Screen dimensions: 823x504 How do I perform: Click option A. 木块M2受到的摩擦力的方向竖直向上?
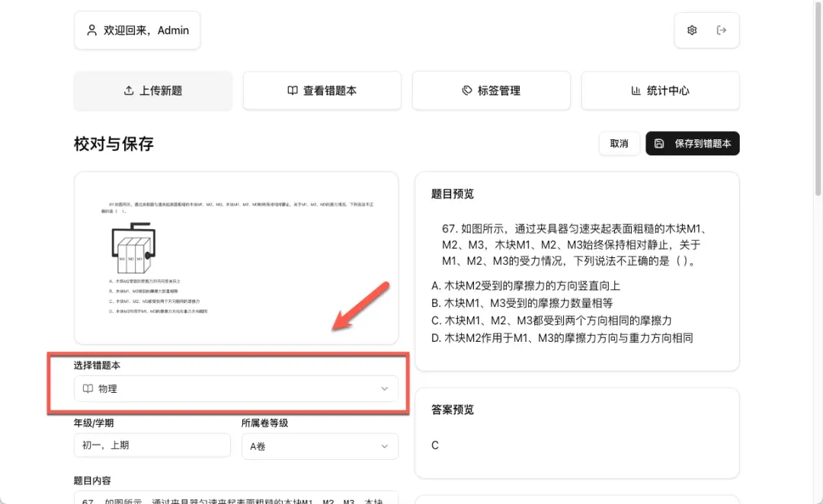(x=525, y=285)
